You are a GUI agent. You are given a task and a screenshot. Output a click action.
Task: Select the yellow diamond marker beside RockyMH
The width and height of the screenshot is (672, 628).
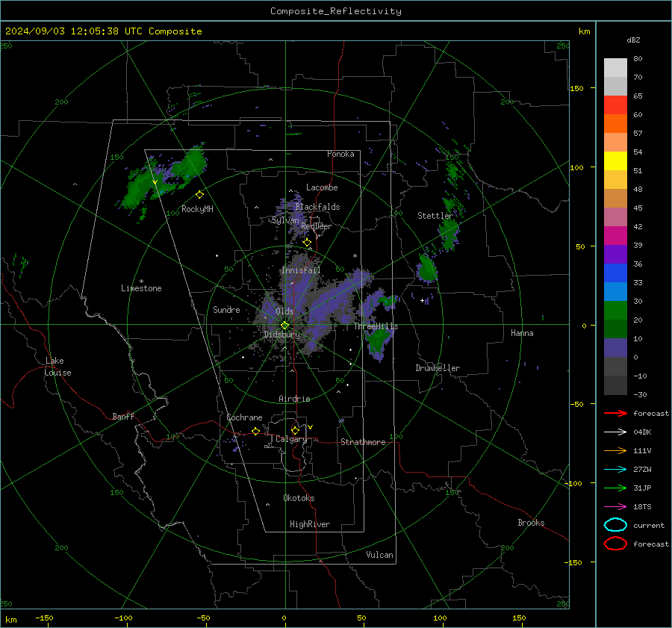point(199,195)
